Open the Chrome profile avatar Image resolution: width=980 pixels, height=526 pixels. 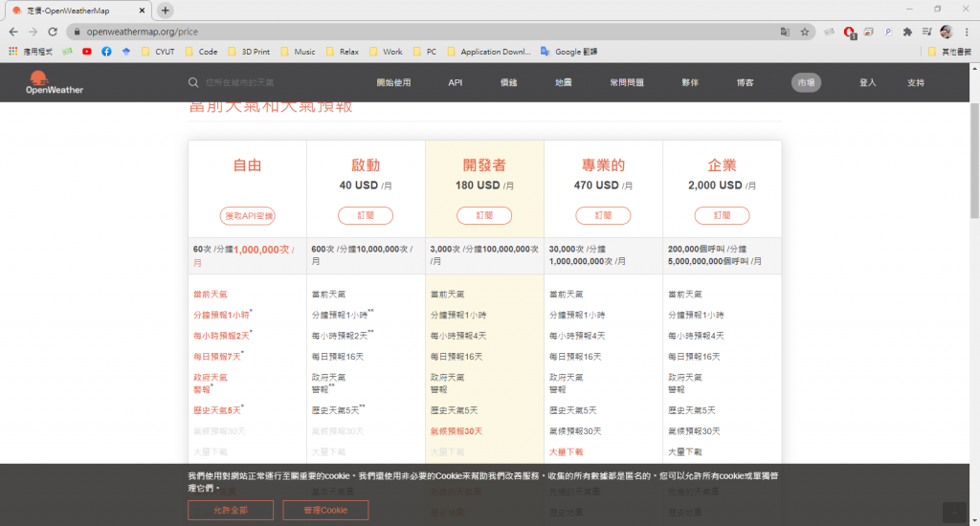(947, 32)
